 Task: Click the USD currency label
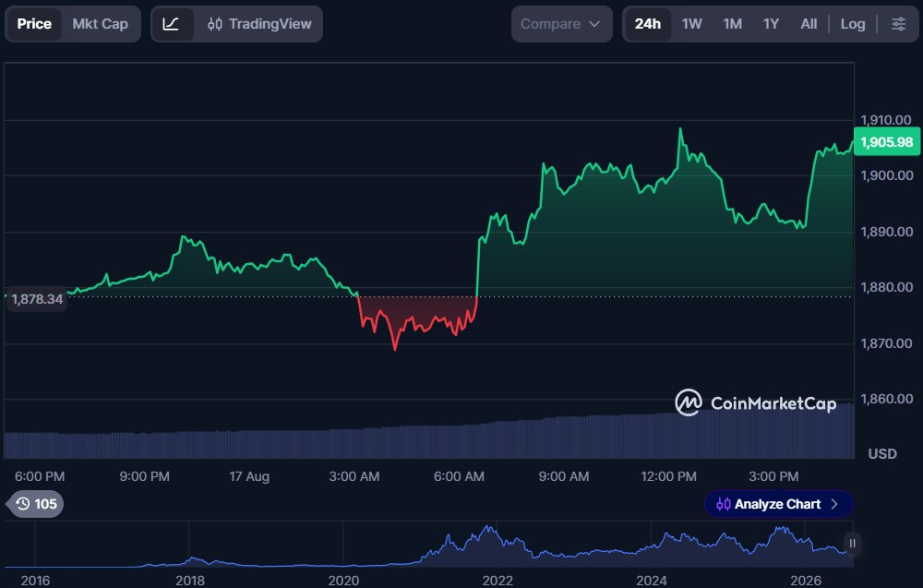pos(882,454)
